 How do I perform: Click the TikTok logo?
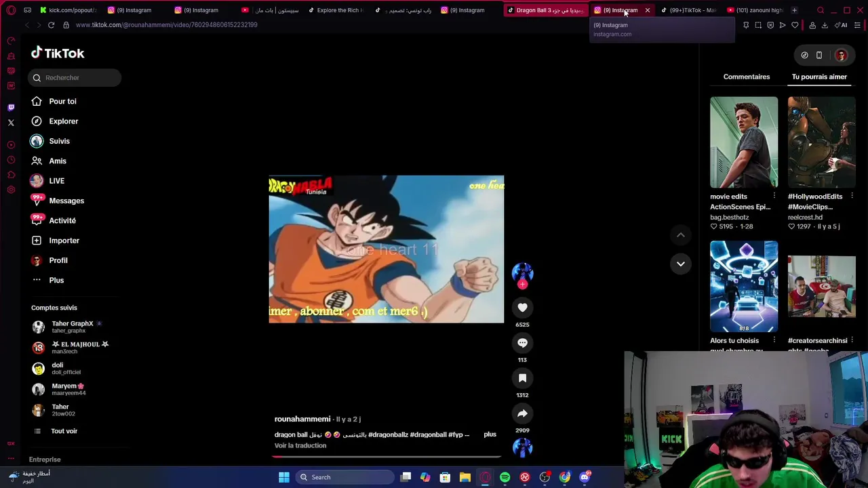[58, 53]
